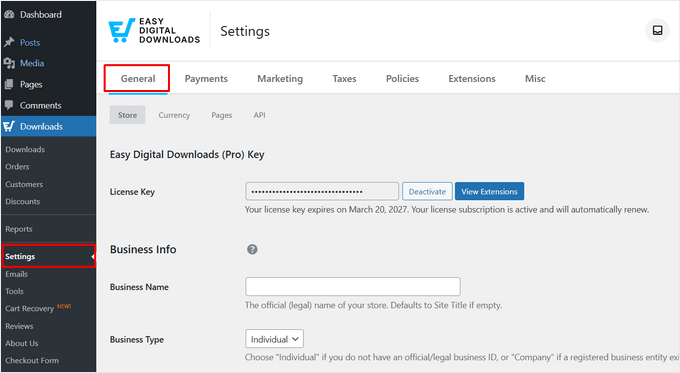Open the Settings submenu link

click(20, 256)
